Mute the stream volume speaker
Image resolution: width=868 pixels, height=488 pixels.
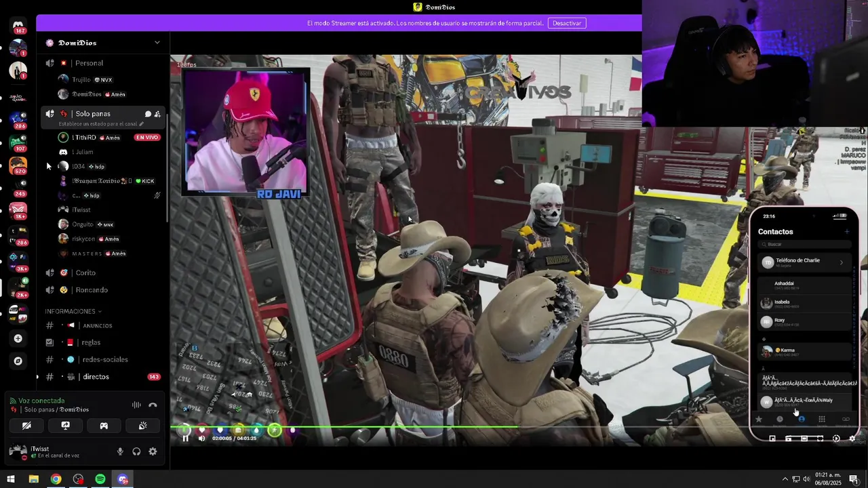(x=201, y=439)
